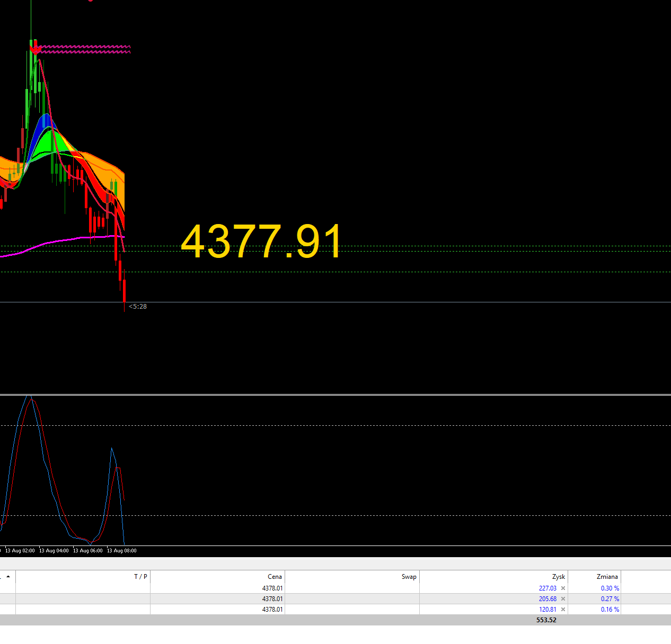Click the <5:28 candle timer label
This screenshot has height=644, width=671.
pyautogui.click(x=138, y=307)
